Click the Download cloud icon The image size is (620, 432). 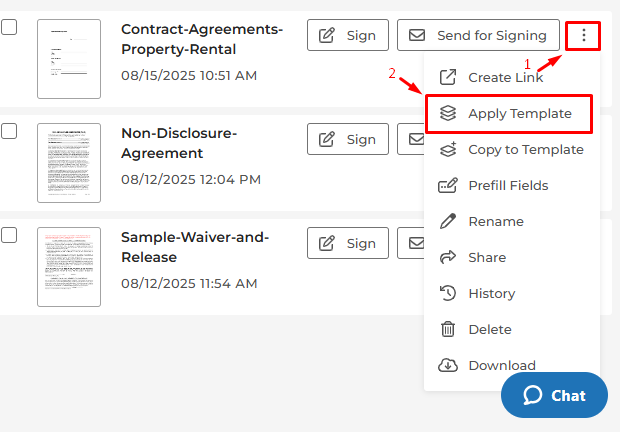(449, 365)
